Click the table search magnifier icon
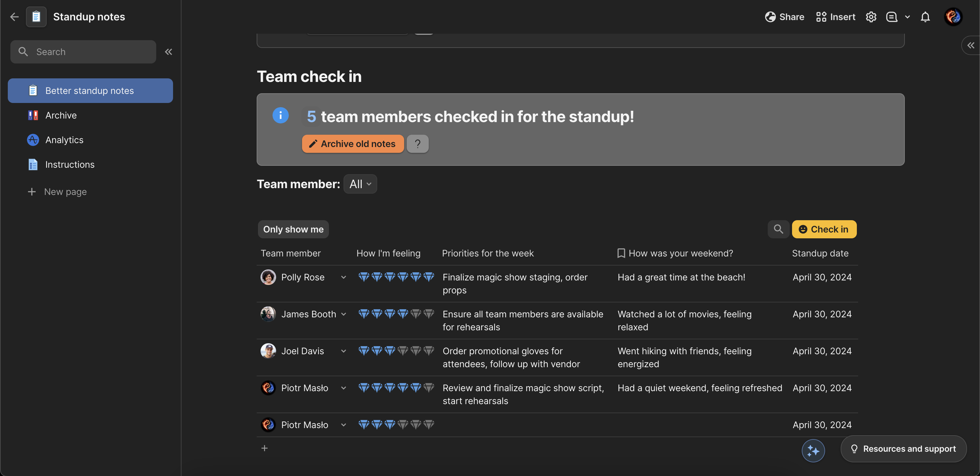The image size is (980, 476). tap(778, 229)
